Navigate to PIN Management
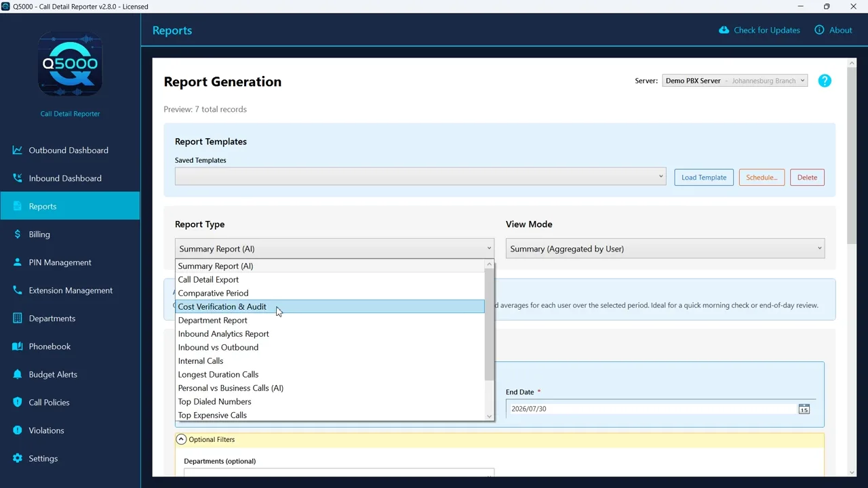This screenshot has height=488, width=868. pos(70,262)
